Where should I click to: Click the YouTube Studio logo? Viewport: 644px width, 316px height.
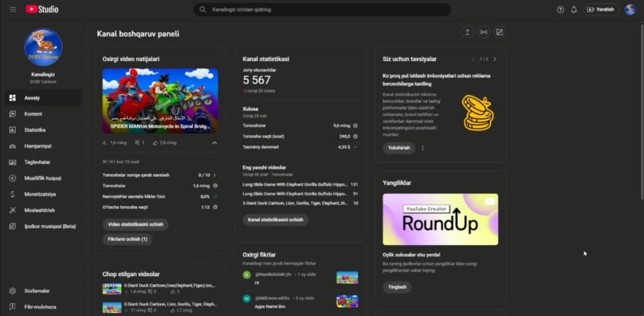click(x=42, y=9)
